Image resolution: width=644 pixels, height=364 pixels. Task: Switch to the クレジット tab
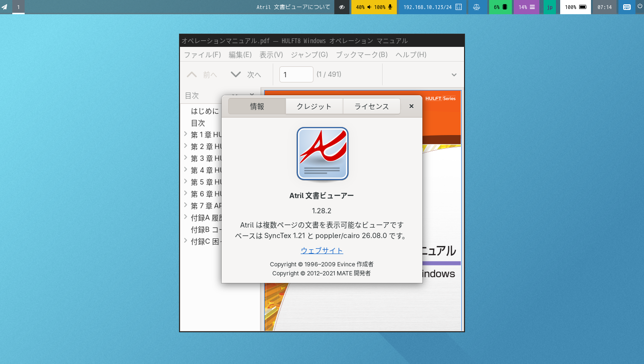(314, 106)
